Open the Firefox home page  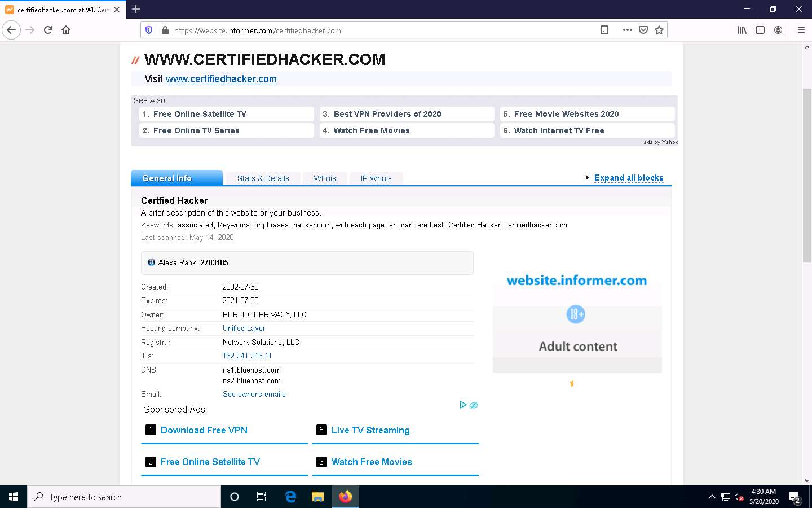tap(66, 30)
